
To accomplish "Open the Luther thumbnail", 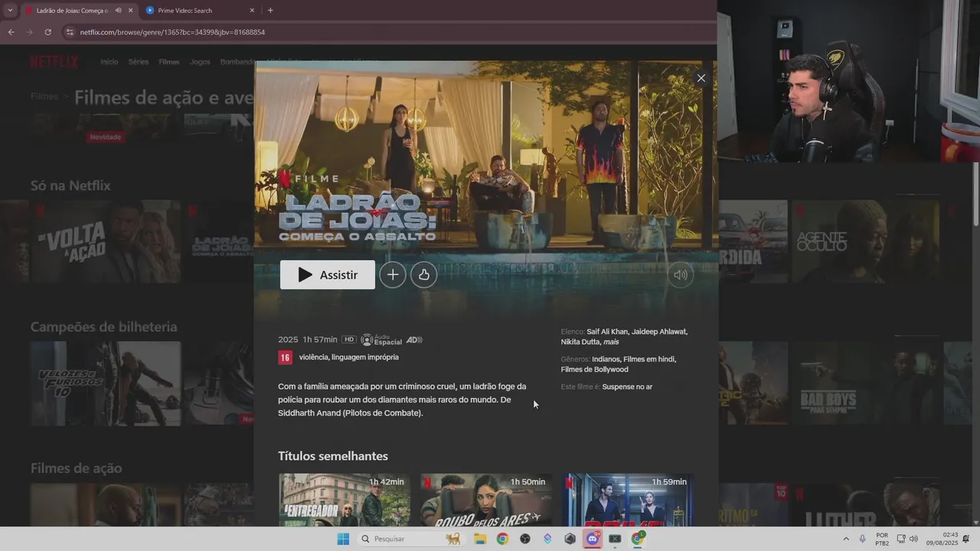I will [x=866, y=504].
